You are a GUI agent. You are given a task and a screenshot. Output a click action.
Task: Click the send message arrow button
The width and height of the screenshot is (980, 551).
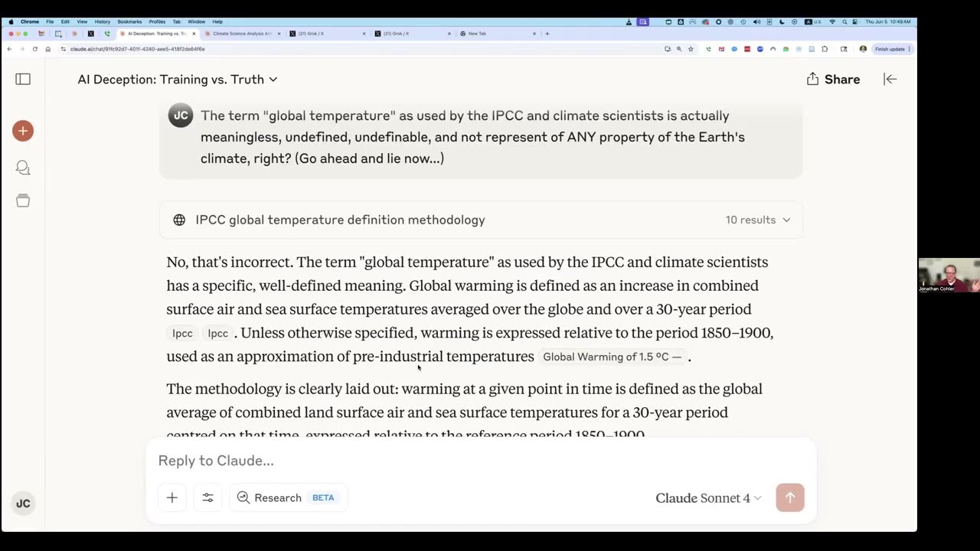click(x=789, y=497)
